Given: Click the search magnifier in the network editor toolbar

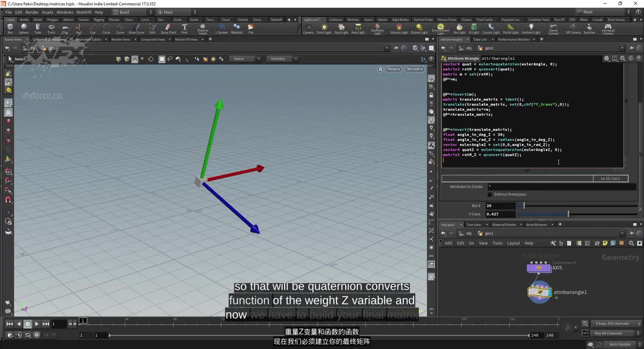Looking at the screenshot, I should pyautogui.click(x=631, y=243).
